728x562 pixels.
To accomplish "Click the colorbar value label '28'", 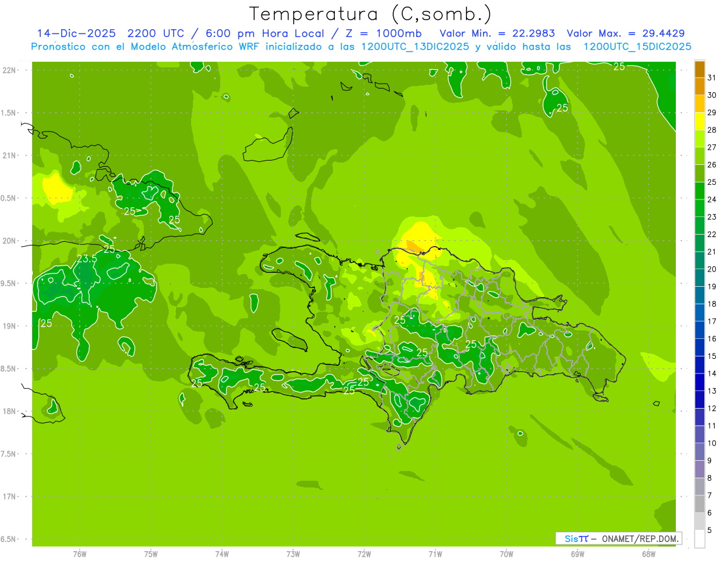I will point(712,130).
